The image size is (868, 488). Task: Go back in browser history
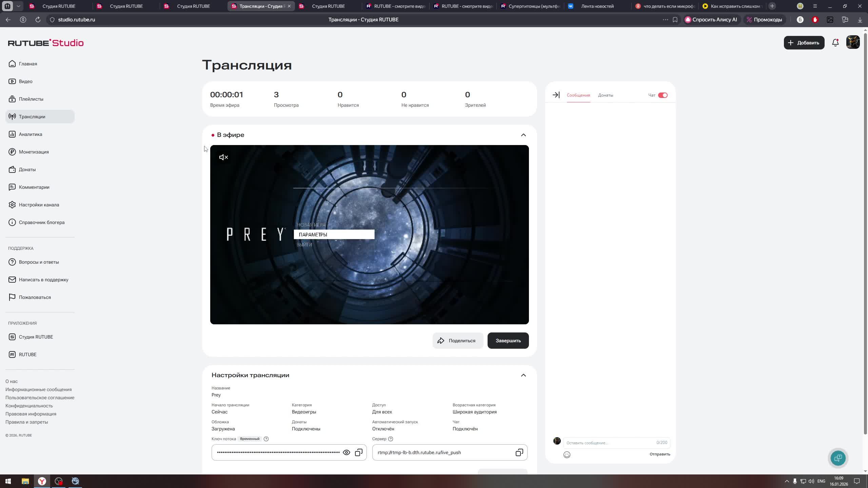8,20
